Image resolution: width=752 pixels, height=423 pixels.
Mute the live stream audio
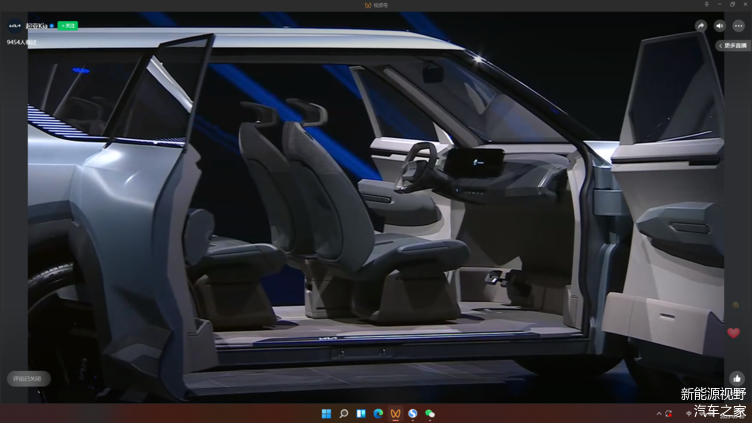coord(719,26)
